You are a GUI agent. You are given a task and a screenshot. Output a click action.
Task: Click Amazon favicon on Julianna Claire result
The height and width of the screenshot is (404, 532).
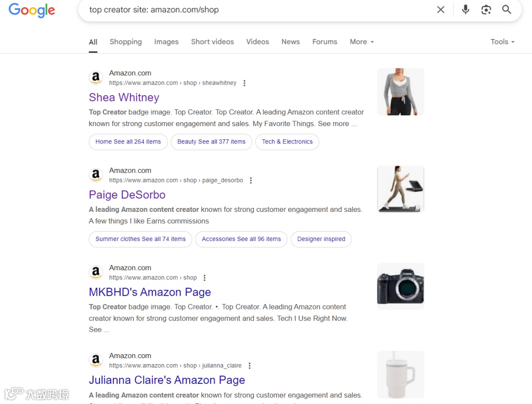point(96,360)
